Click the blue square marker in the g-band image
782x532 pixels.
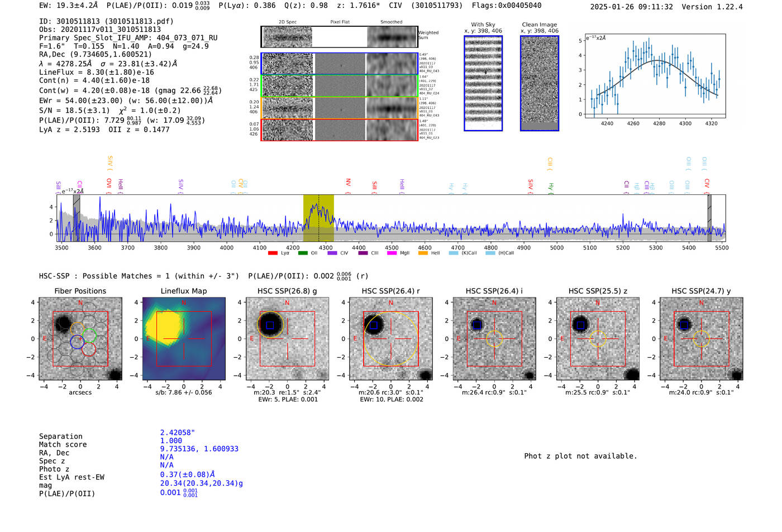pos(270,325)
